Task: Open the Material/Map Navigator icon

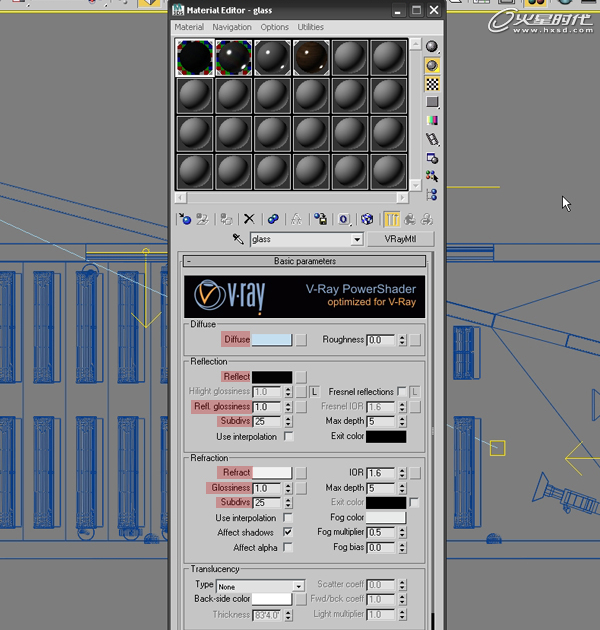Action: pyautogui.click(x=432, y=195)
